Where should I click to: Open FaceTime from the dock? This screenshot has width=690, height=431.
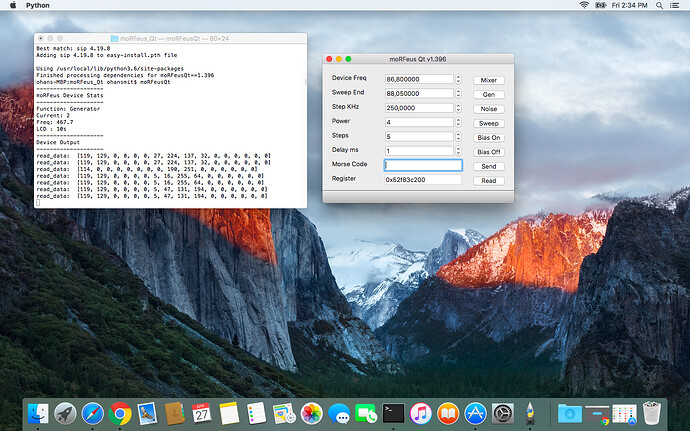(366, 413)
